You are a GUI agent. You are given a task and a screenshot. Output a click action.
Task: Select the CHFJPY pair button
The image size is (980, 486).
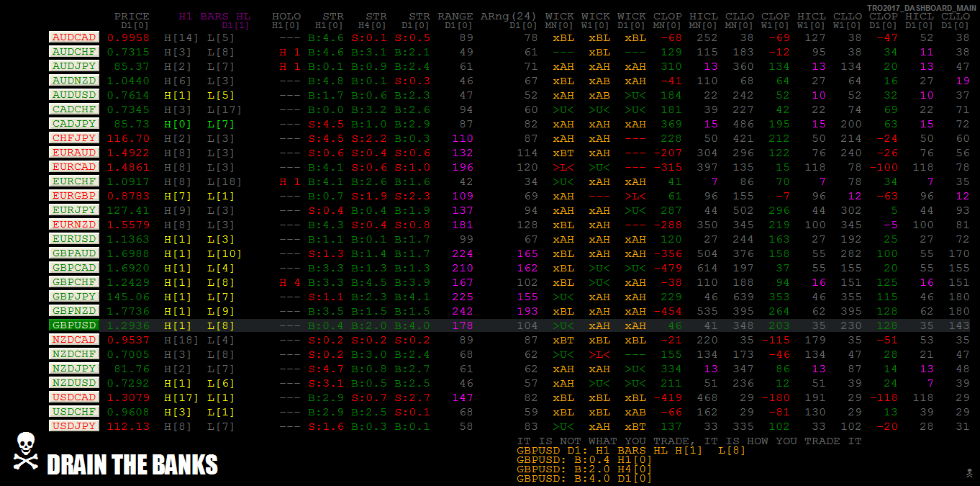(74, 138)
